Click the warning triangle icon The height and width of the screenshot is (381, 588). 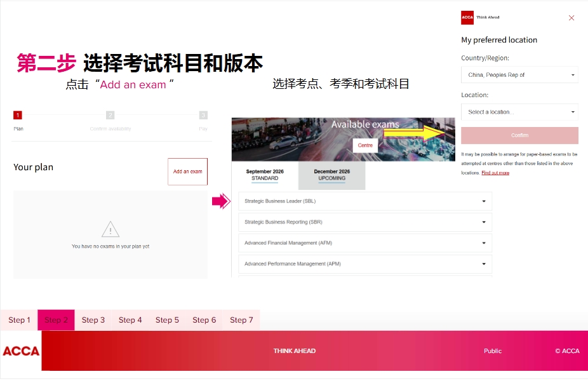pos(110,229)
